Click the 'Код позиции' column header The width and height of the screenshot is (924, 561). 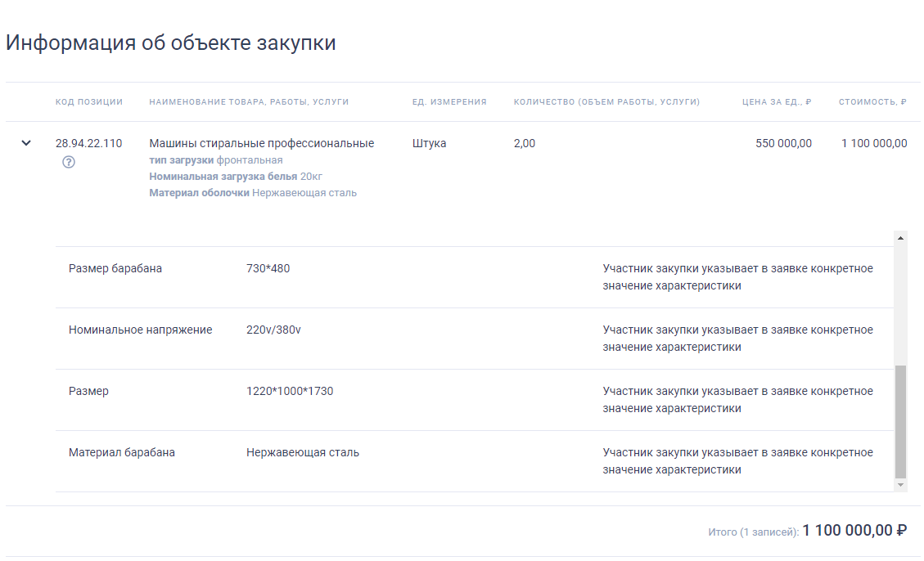coord(89,102)
